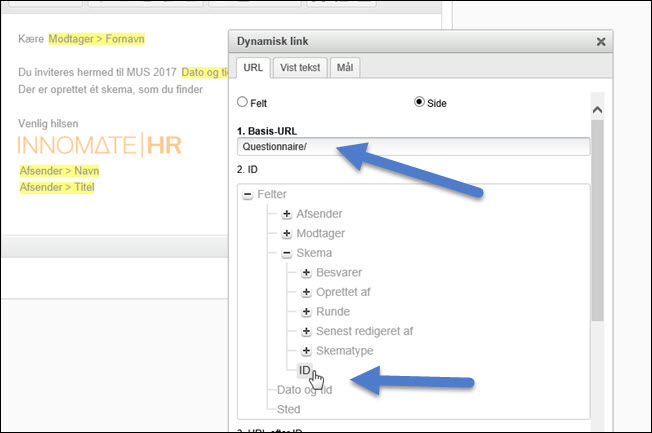The image size is (652, 433).
Task: Click the Basis-URL input field
Action: (411, 147)
